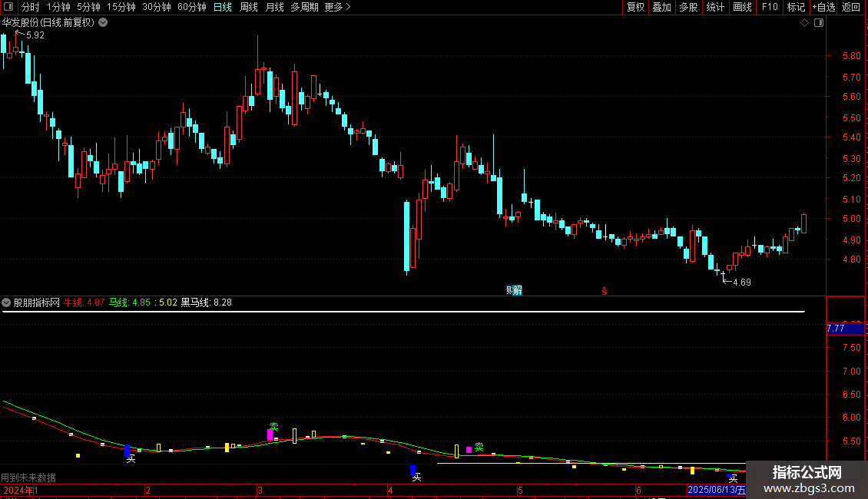Click the 华发股份(日线.前复权) chart title
Screen dimensions: 868x499
(48, 23)
